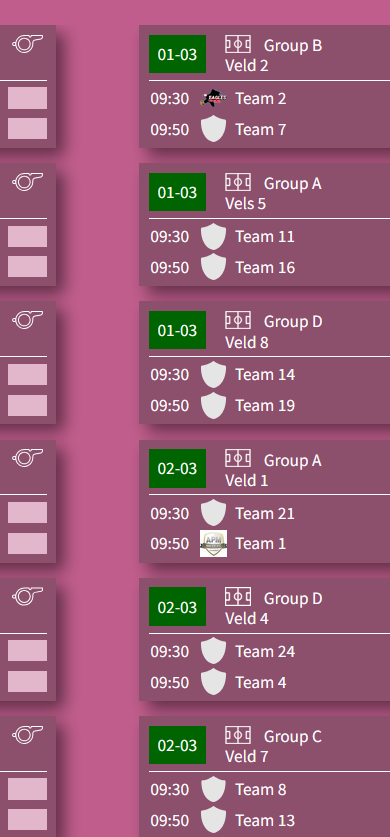Select the 02-03 badge for Group D Veld 4
The width and height of the screenshot is (390, 837).
tap(178, 607)
